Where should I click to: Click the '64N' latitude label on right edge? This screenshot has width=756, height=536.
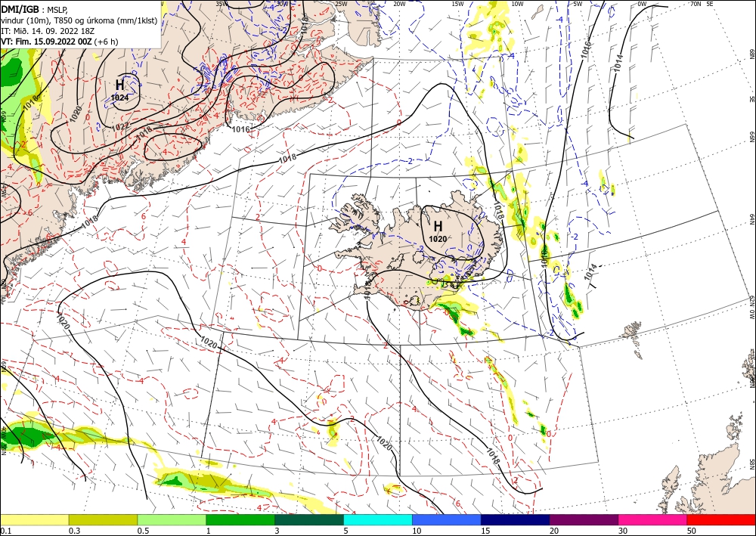tap(752, 218)
